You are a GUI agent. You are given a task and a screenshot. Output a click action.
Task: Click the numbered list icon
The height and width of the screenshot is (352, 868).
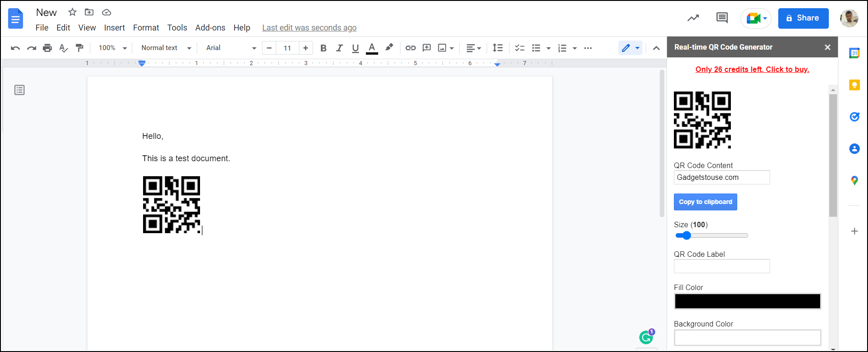562,48
